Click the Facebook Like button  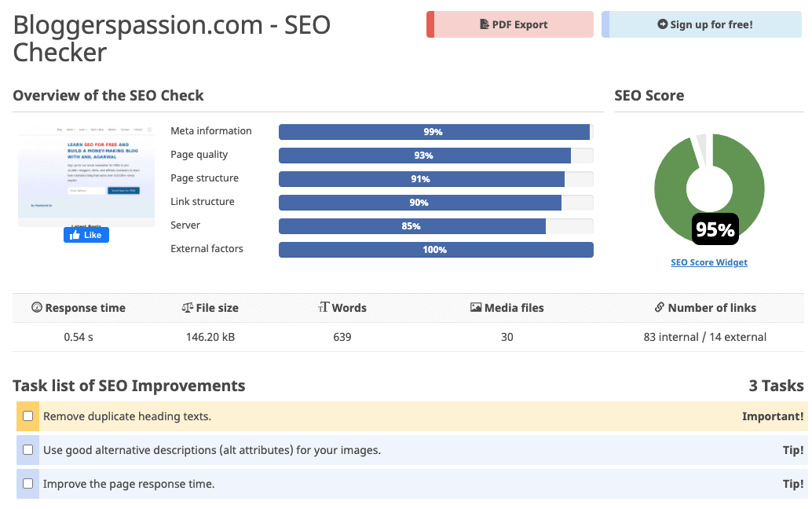tap(86, 235)
